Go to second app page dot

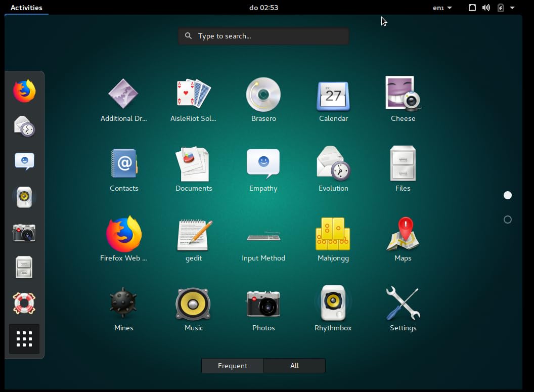click(507, 220)
